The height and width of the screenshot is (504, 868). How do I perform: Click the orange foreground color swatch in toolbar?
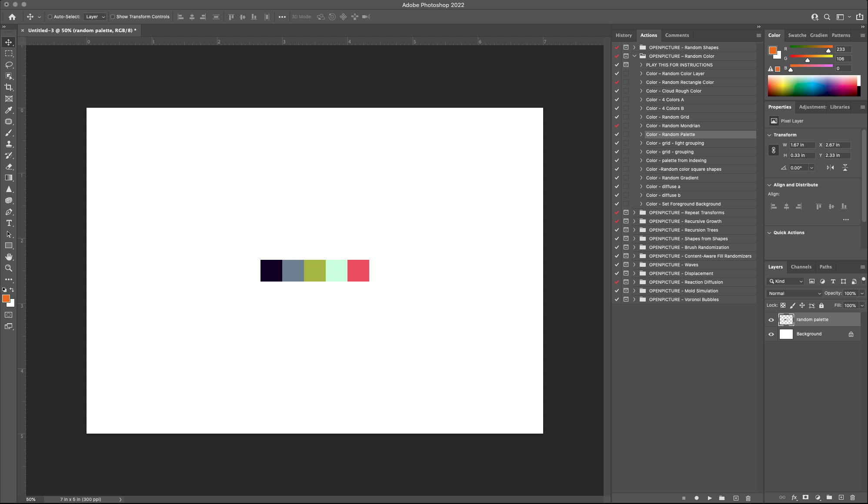tap(6, 298)
